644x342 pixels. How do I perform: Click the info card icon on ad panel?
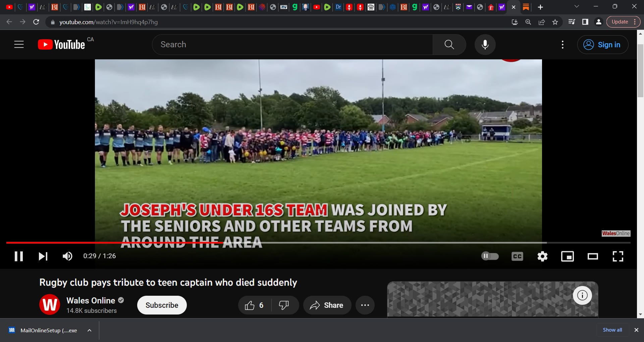(x=582, y=295)
